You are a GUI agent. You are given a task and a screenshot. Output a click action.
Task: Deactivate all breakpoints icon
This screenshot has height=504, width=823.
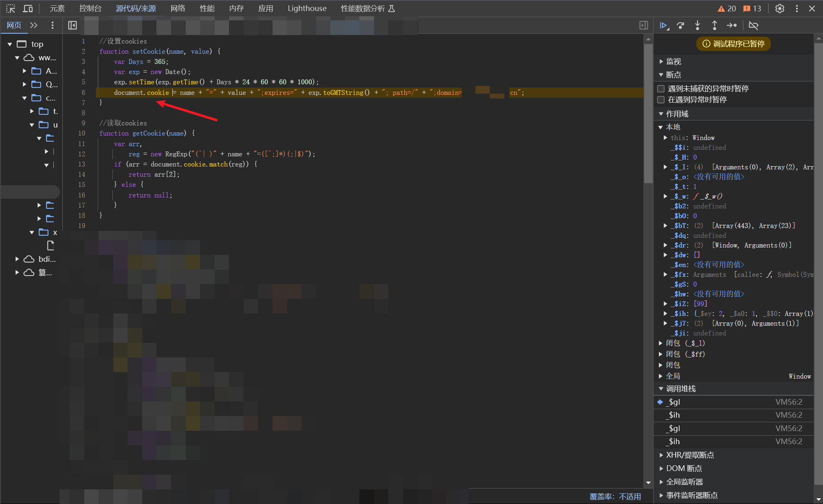(753, 26)
